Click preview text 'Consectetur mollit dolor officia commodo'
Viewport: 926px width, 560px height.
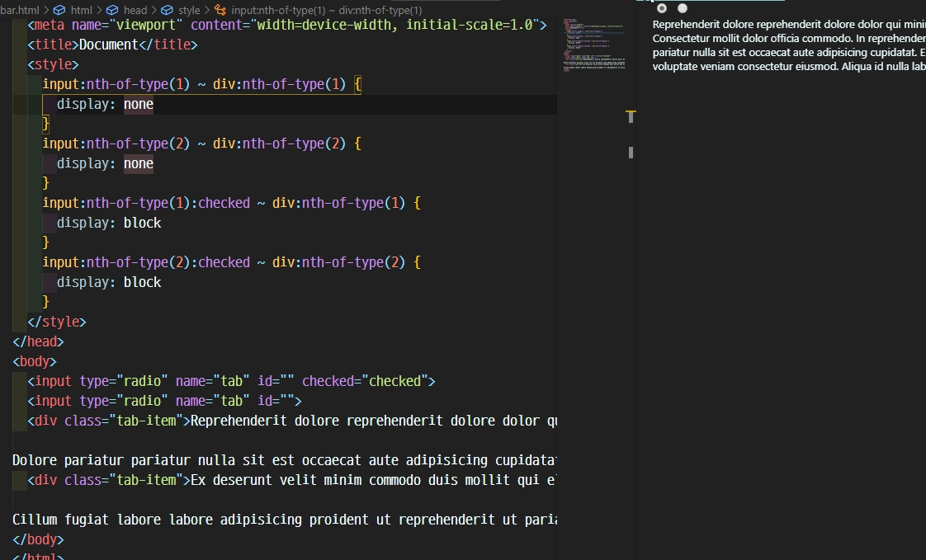(752, 39)
